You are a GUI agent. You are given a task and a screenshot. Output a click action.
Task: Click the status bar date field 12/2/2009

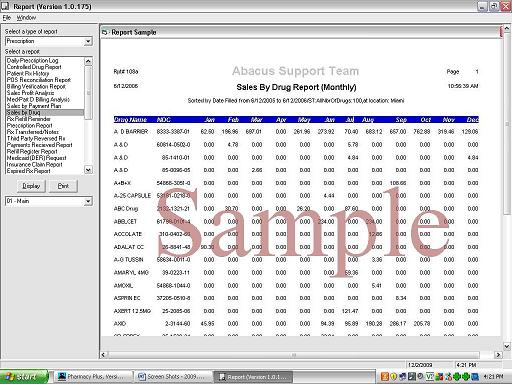click(x=420, y=365)
